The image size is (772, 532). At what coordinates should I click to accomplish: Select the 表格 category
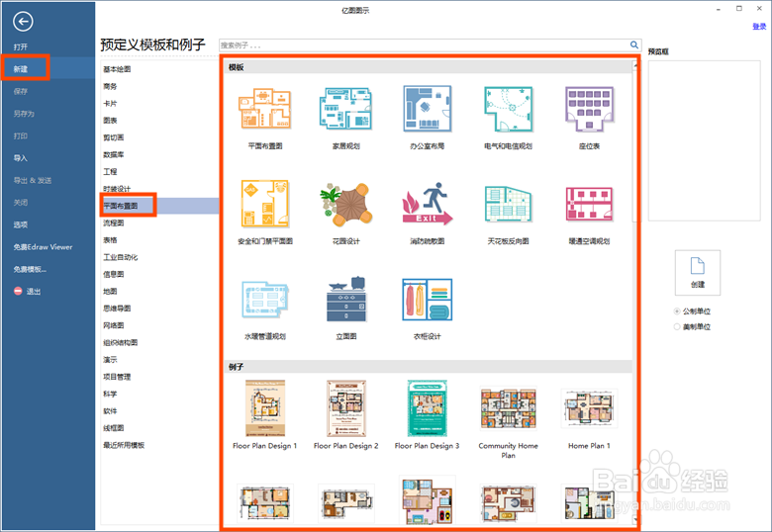click(x=110, y=240)
